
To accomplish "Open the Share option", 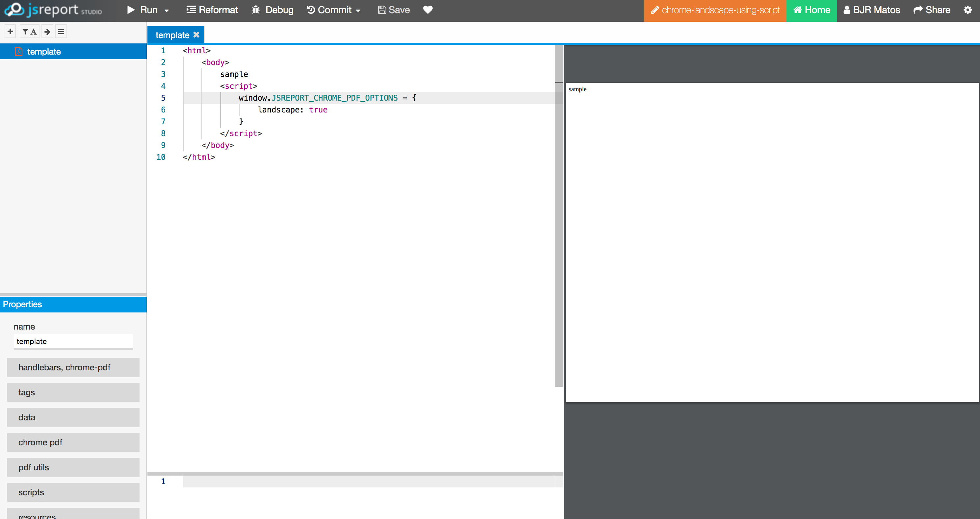I will click(x=932, y=10).
